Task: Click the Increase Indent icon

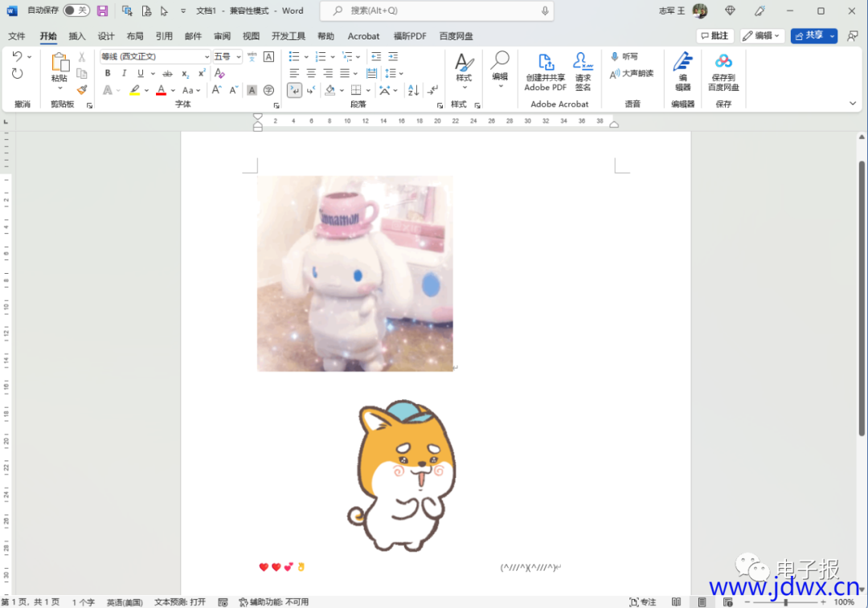Action: [393, 56]
